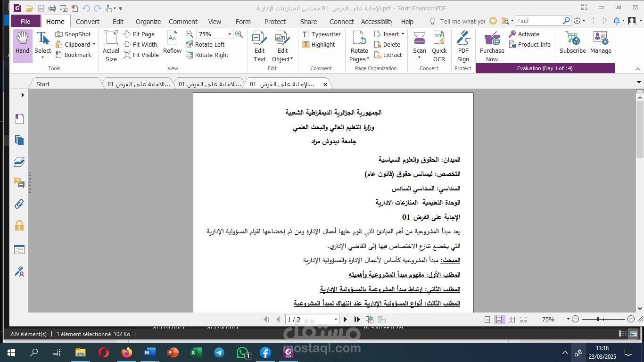Toggle continuous page view mode
The image size is (644, 362).
[500, 319]
